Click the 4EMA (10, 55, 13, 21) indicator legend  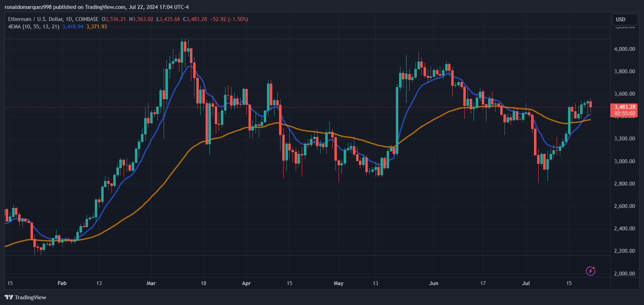(x=33, y=27)
